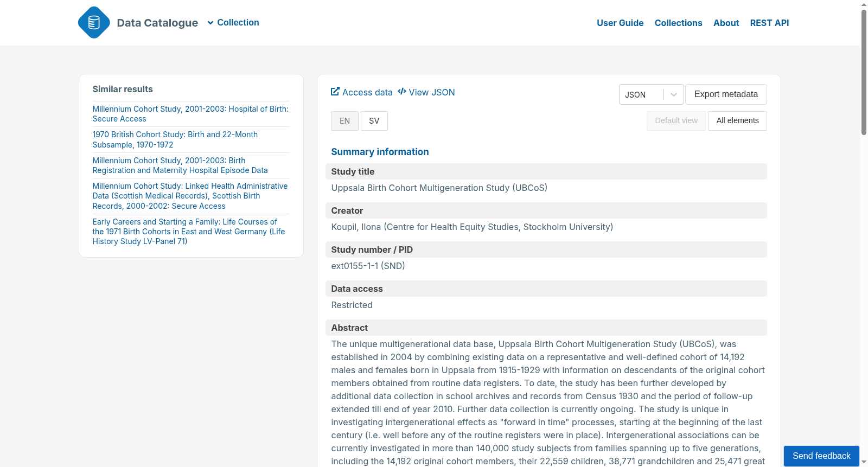The image size is (868, 467).
Task: Expand the Collection dropdown in header
Action: pos(233,22)
